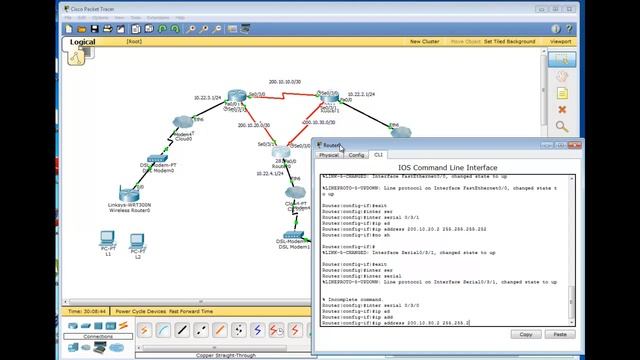Pick the Serial DCE cable with clock icon
Image resolution: width=640 pixels, height=360 pixels.
276,330
